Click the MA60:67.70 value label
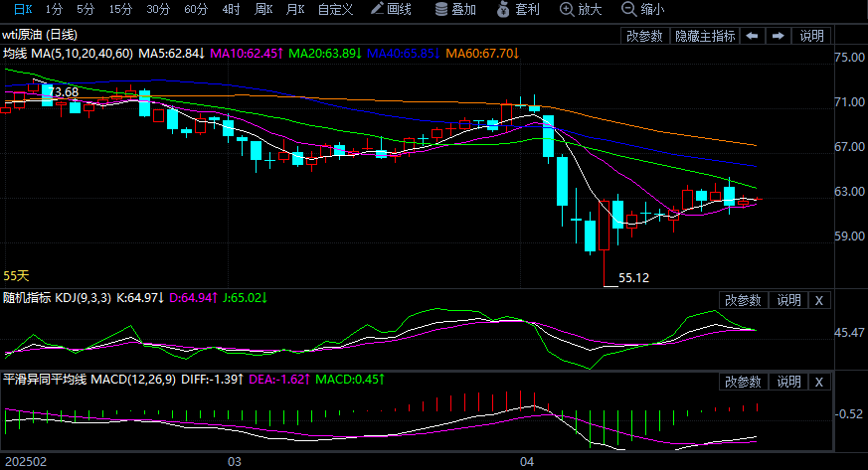 pyautogui.click(x=482, y=54)
